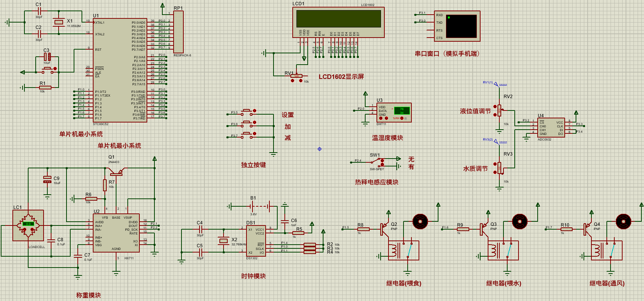Viewport: 644px width, 301px height.
Task: Select the DS1302 clock chip
Action: (256, 240)
